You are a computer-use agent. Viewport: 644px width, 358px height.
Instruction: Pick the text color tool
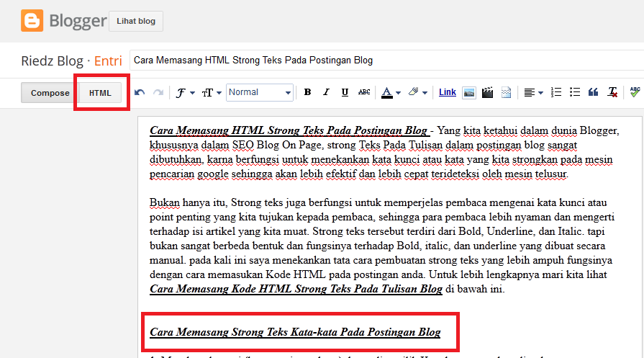387,93
